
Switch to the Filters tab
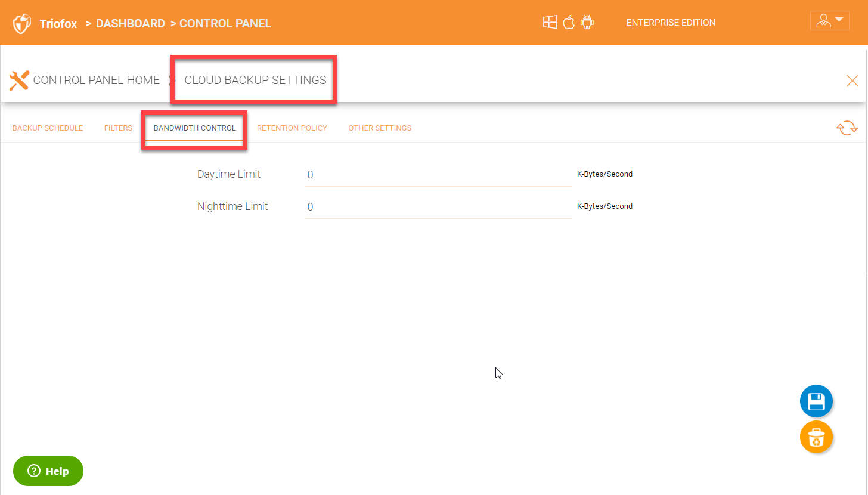pyautogui.click(x=118, y=128)
